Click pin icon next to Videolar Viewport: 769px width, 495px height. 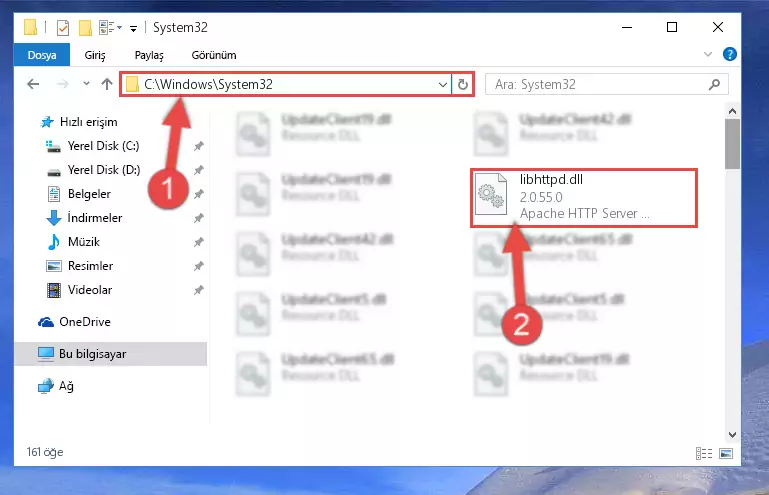[x=199, y=290]
